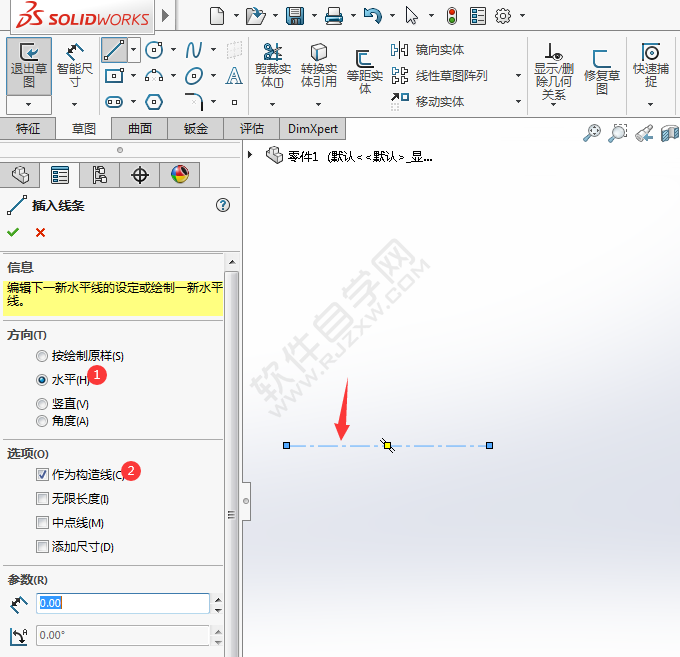Expand the SOLIDWORKS menu arrow
The height and width of the screenshot is (657, 680).
[x=165, y=16]
